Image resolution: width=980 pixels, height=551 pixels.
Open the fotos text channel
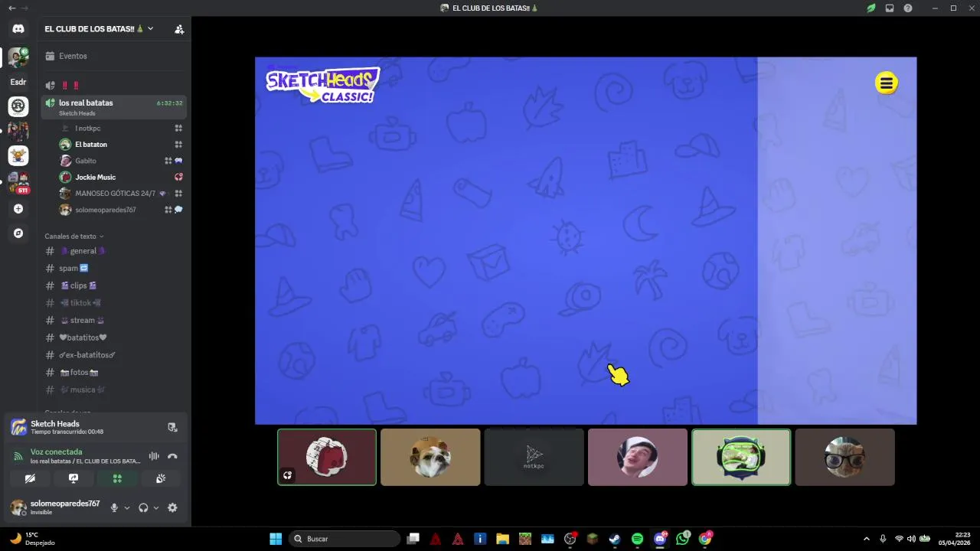[114, 372]
